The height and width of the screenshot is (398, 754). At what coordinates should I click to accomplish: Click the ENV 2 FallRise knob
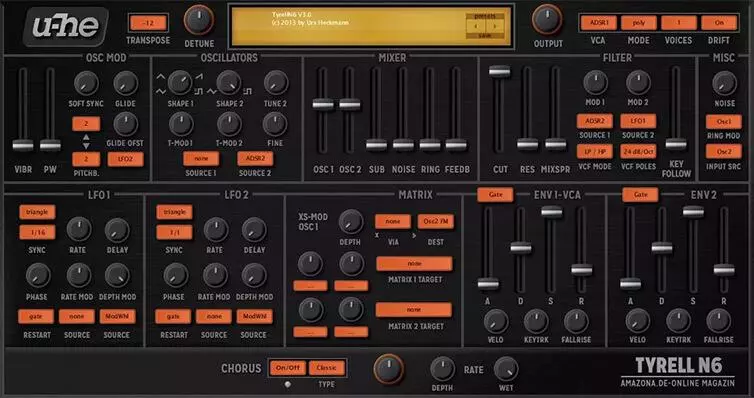(719, 321)
